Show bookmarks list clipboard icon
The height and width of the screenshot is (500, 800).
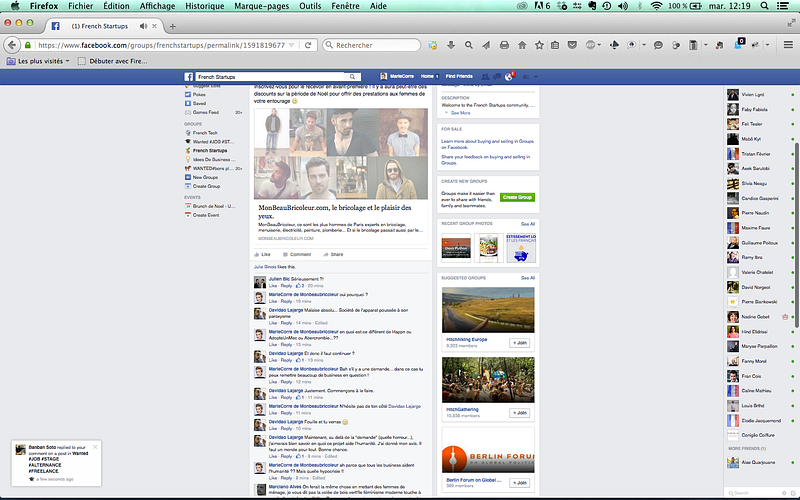coord(555,45)
